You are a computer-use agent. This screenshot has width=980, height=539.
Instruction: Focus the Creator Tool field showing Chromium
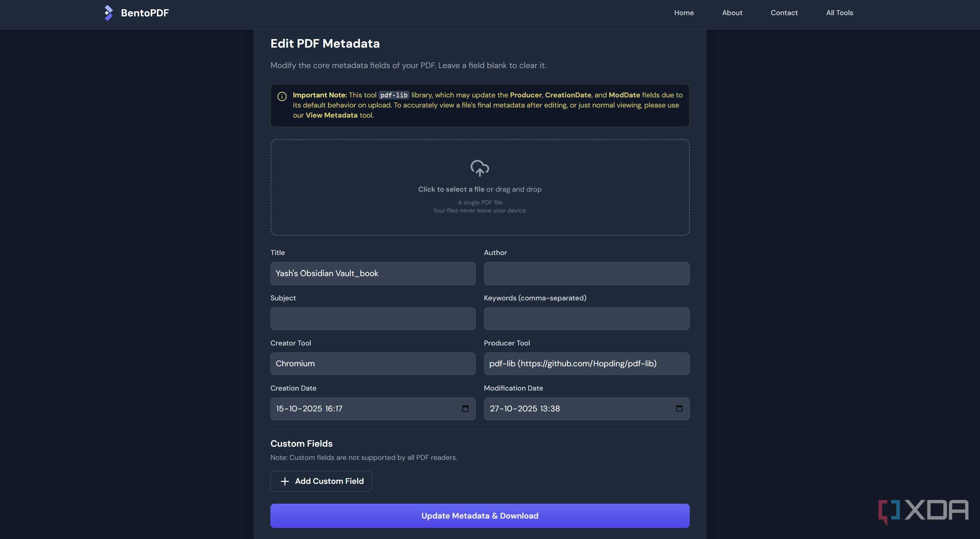[x=373, y=363]
